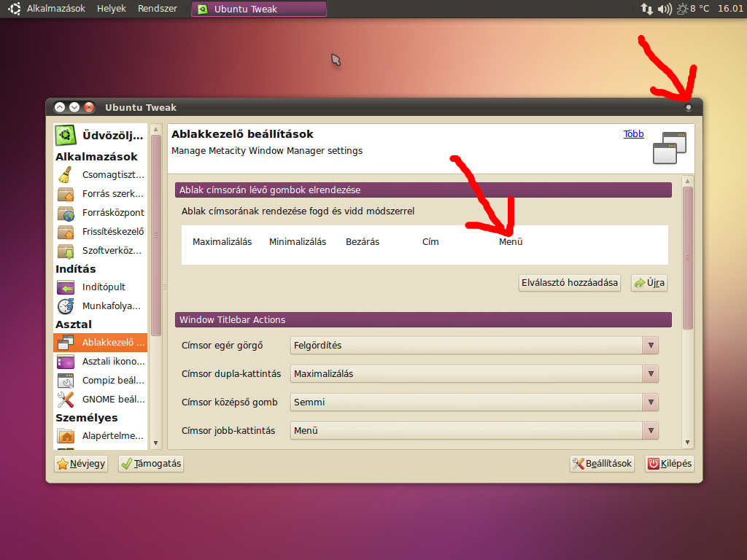Viewport: 747px width, 560px height.
Task: Click the Frissítéskezelő package icon
Action: (x=66, y=232)
